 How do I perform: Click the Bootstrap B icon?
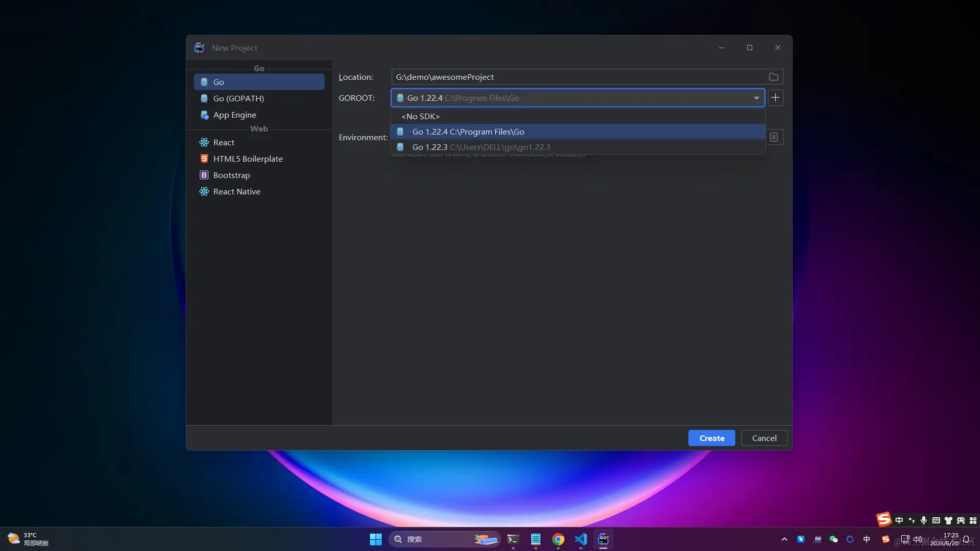coord(204,175)
